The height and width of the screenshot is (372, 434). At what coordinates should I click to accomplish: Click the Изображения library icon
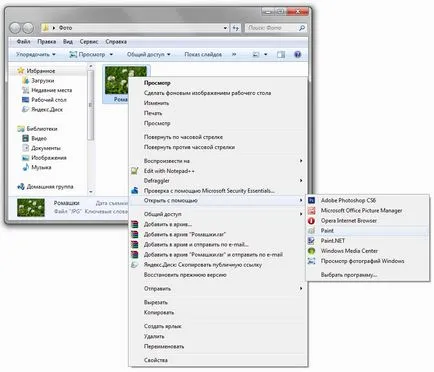(x=25, y=158)
